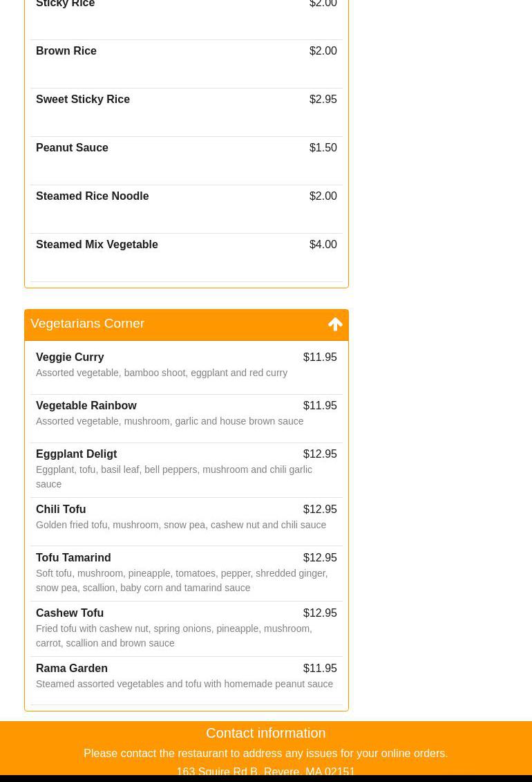Collapse Vegetarians Corner with the up arrow icon
Screen dimensions: 532x782
tap(335, 324)
